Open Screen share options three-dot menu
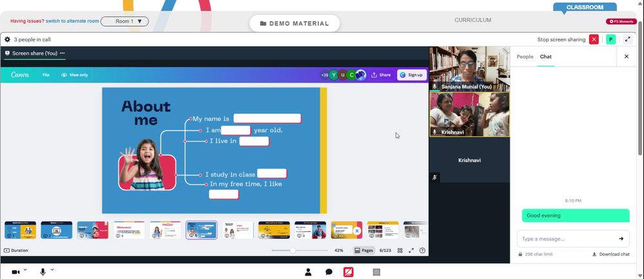The image size is (644, 279). 62,53
